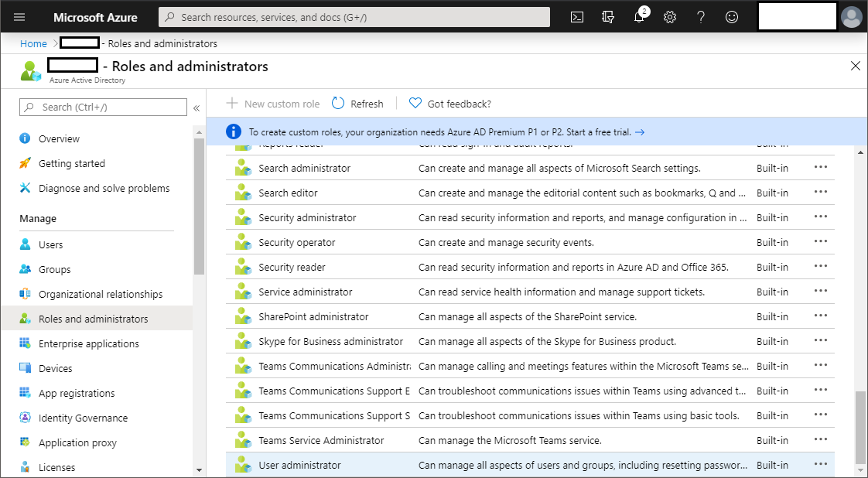The width and height of the screenshot is (868, 478).
Task: Open Skype for Business administrator role
Action: tap(330, 341)
